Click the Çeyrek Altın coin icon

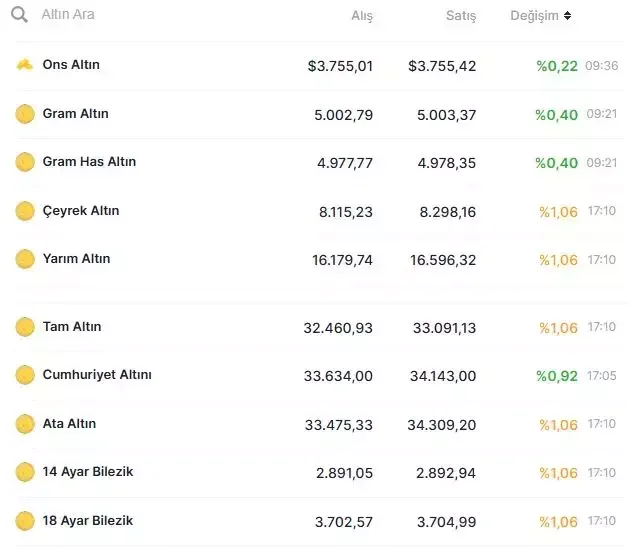coord(25,211)
